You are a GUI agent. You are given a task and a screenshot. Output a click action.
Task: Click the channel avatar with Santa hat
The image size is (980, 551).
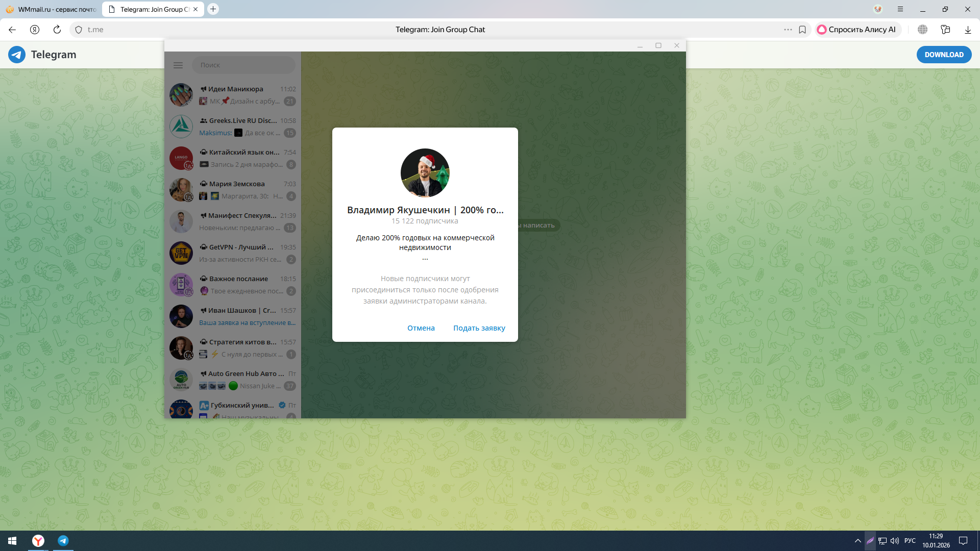tap(425, 173)
